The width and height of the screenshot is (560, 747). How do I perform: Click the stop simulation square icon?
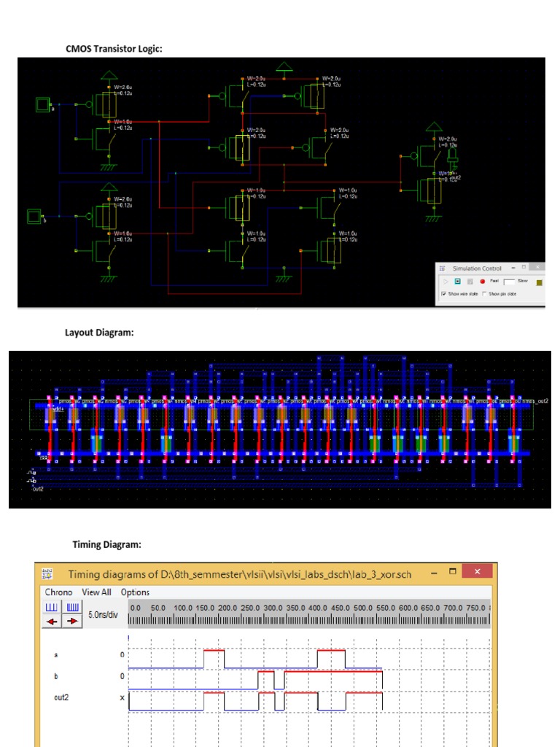pyautogui.click(x=458, y=282)
